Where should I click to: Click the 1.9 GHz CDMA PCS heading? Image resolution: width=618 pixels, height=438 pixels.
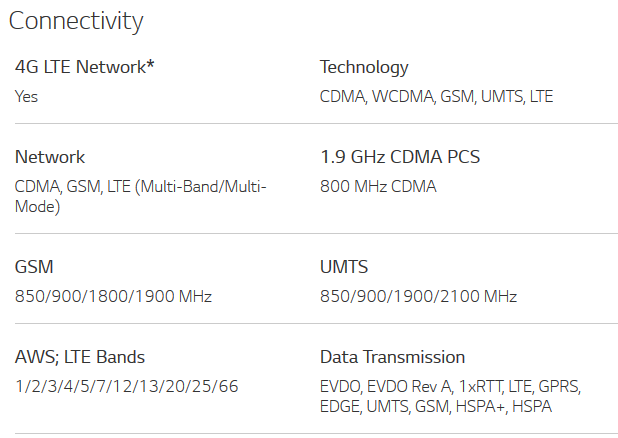pos(400,157)
